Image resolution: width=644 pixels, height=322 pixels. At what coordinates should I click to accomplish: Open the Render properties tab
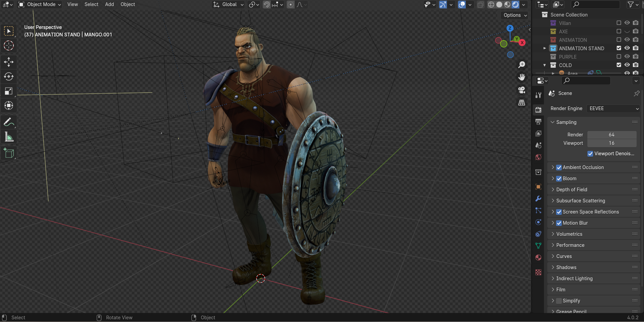click(x=539, y=110)
